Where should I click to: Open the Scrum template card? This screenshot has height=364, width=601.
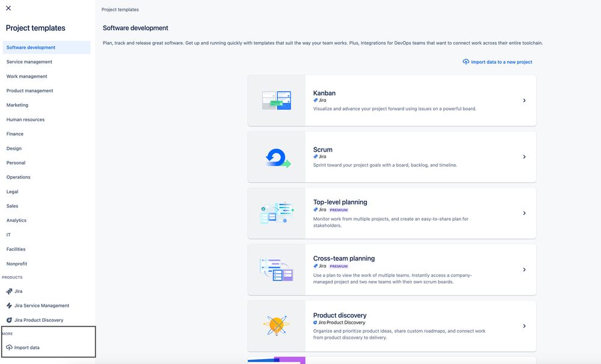[x=392, y=156]
